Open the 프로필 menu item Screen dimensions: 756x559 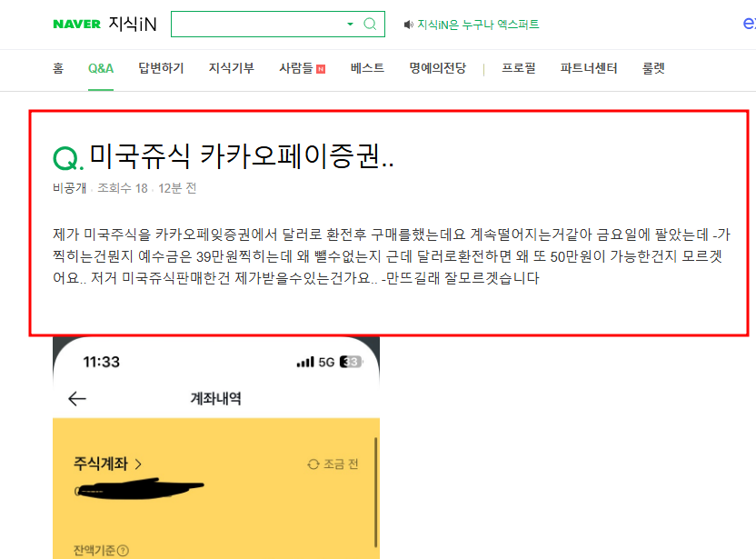519,68
